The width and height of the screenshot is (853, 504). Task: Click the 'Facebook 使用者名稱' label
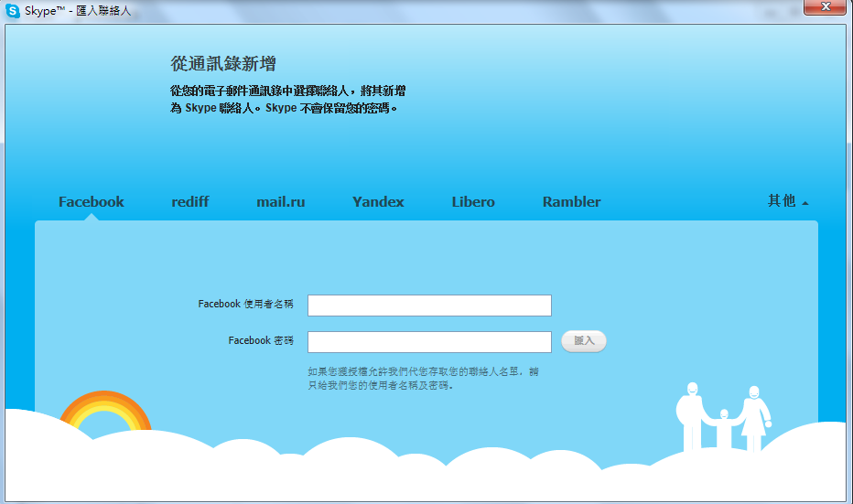click(x=246, y=304)
